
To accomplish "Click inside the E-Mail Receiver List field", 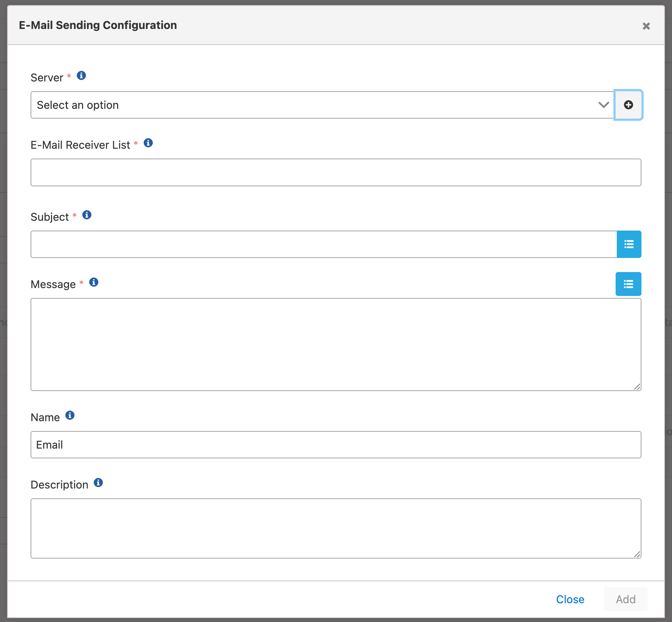I will (x=336, y=172).
